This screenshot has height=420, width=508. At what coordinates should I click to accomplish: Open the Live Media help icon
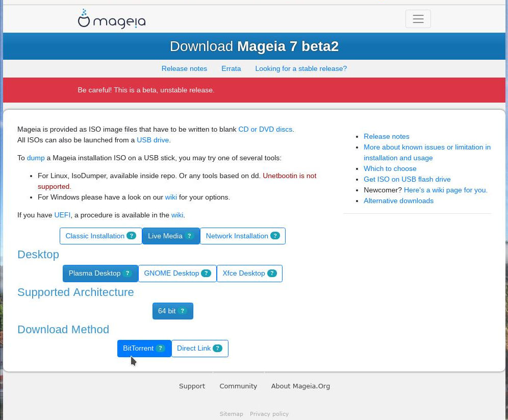[189, 236]
